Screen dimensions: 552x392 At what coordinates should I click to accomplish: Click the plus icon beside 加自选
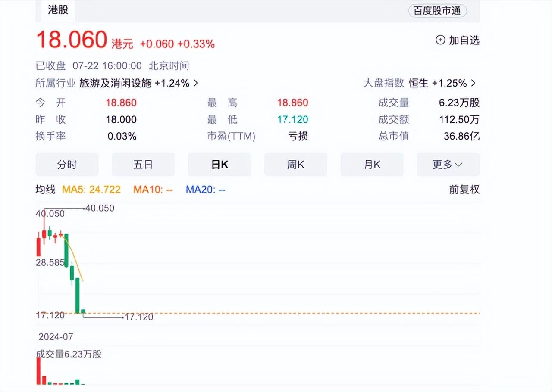pos(440,40)
